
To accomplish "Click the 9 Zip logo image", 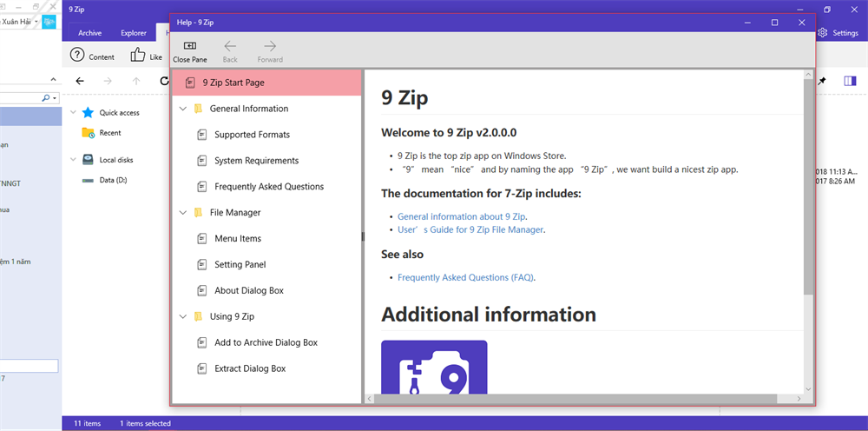I will coord(434,367).
